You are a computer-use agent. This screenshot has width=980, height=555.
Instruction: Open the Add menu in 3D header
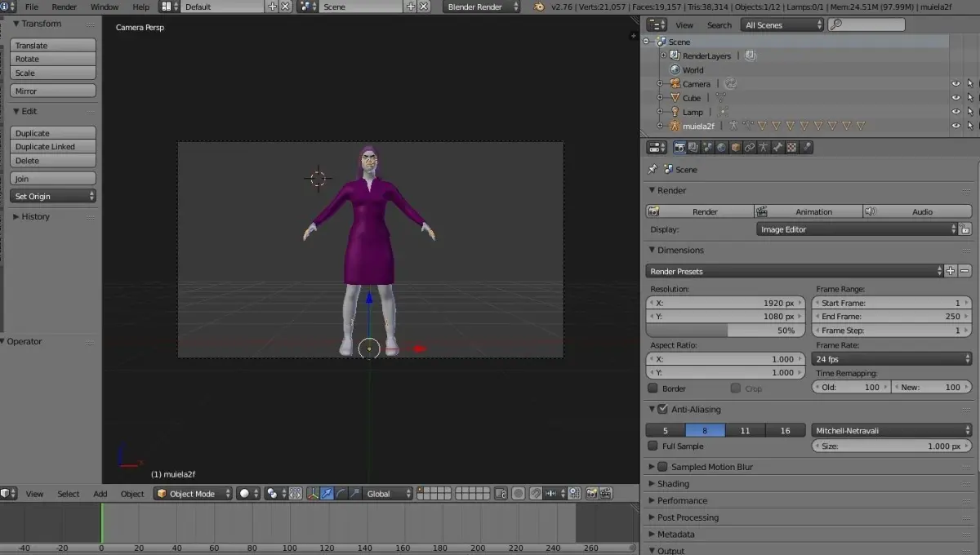click(100, 494)
